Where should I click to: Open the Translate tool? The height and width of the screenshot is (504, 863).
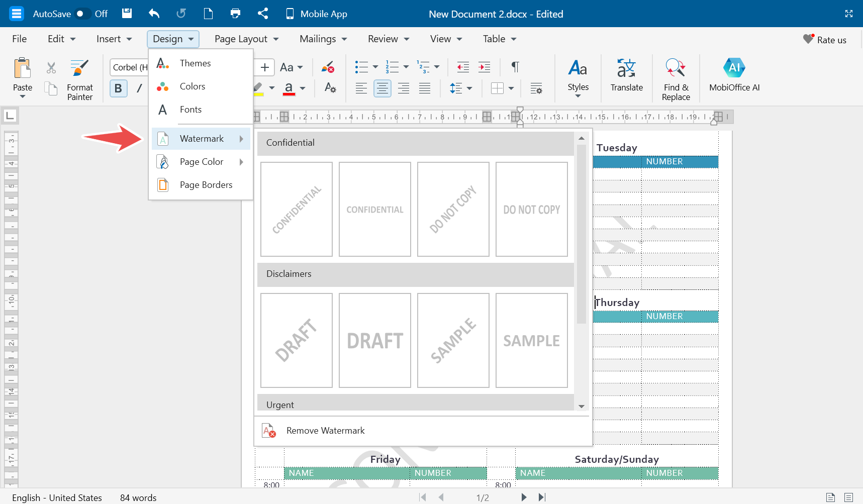click(626, 75)
